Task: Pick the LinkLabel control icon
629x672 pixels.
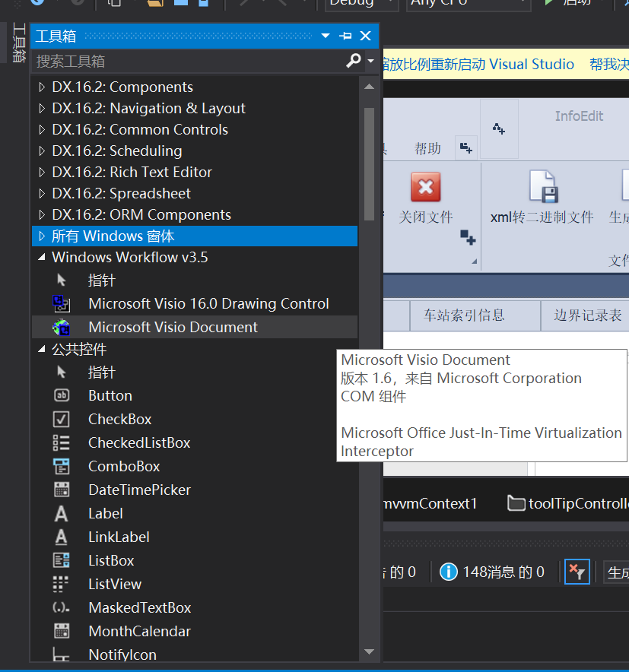Action: pos(62,537)
